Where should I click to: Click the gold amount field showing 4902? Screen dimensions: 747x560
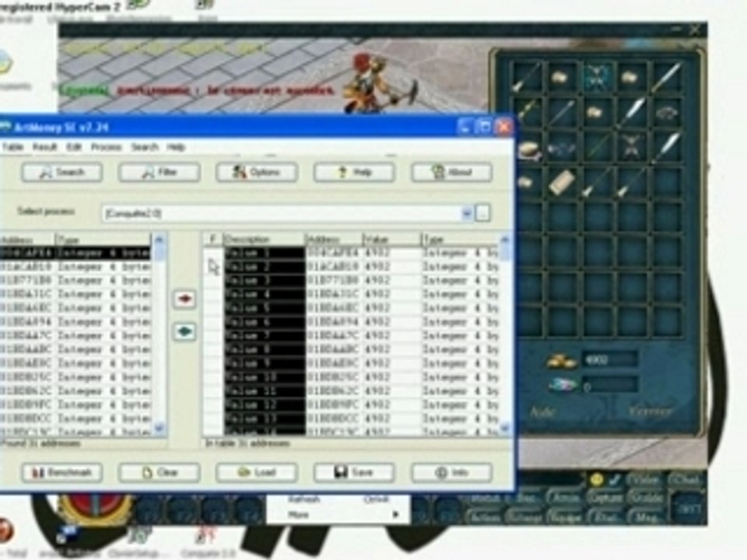coord(610,360)
